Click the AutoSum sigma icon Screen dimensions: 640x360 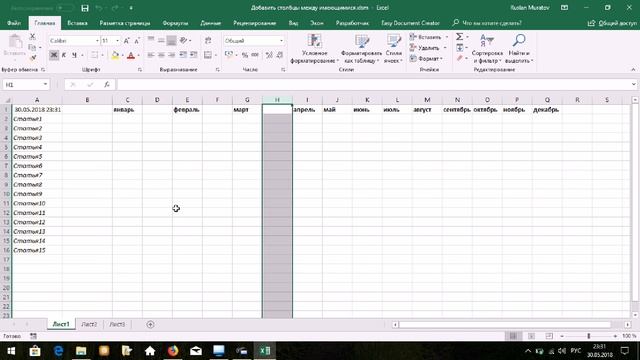click(x=459, y=37)
